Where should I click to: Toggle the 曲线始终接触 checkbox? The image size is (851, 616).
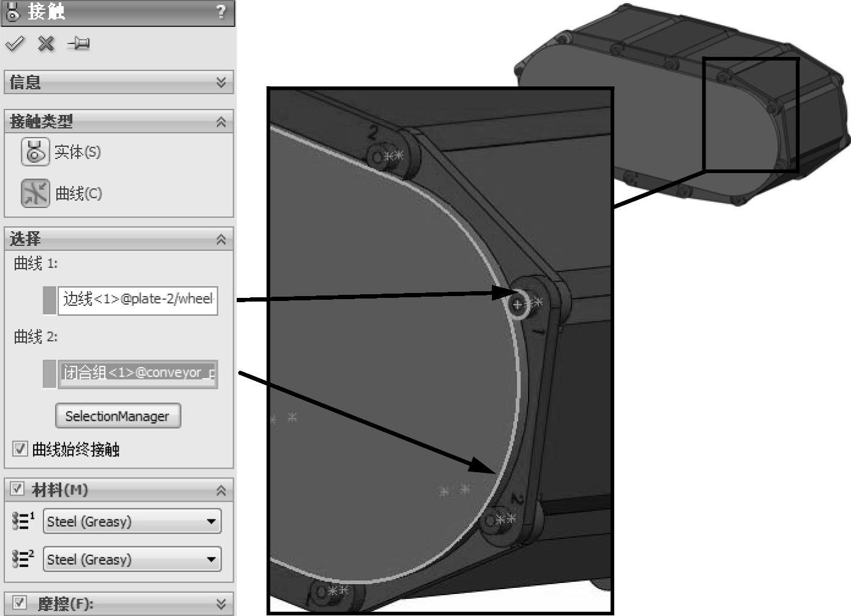20,449
